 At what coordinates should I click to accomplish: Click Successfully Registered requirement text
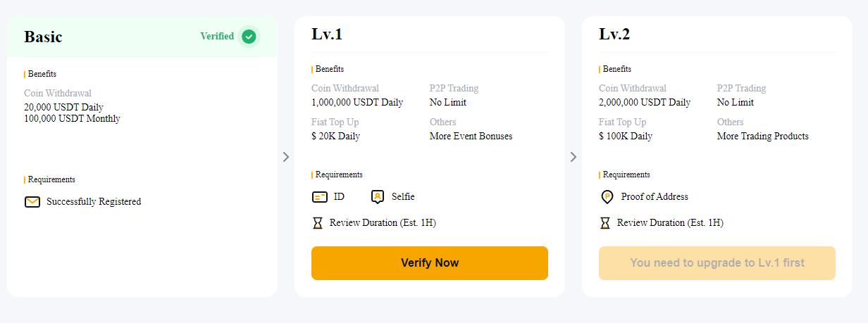point(94,202)
